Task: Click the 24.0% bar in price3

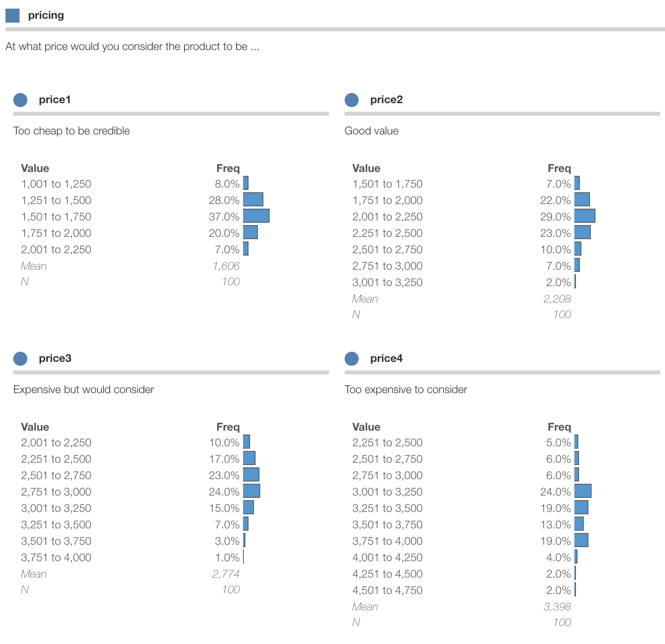Action: [251, 491]
